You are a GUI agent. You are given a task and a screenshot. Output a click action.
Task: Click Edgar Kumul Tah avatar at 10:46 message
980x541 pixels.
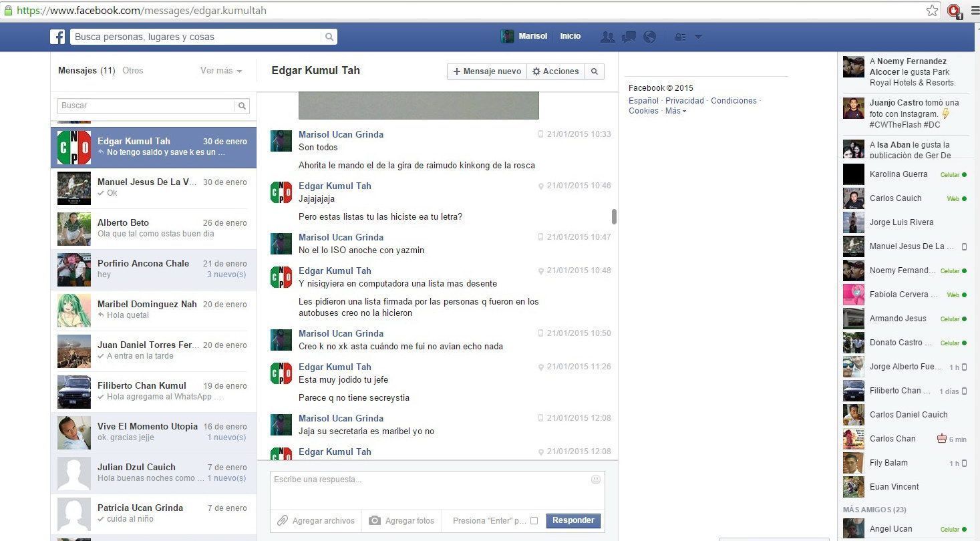(281, 192)
